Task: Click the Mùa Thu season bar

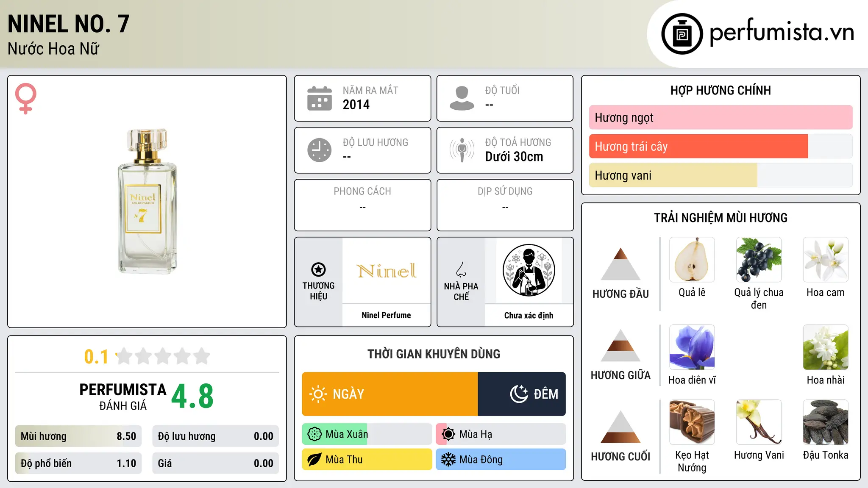Action: tap(367, 460)
